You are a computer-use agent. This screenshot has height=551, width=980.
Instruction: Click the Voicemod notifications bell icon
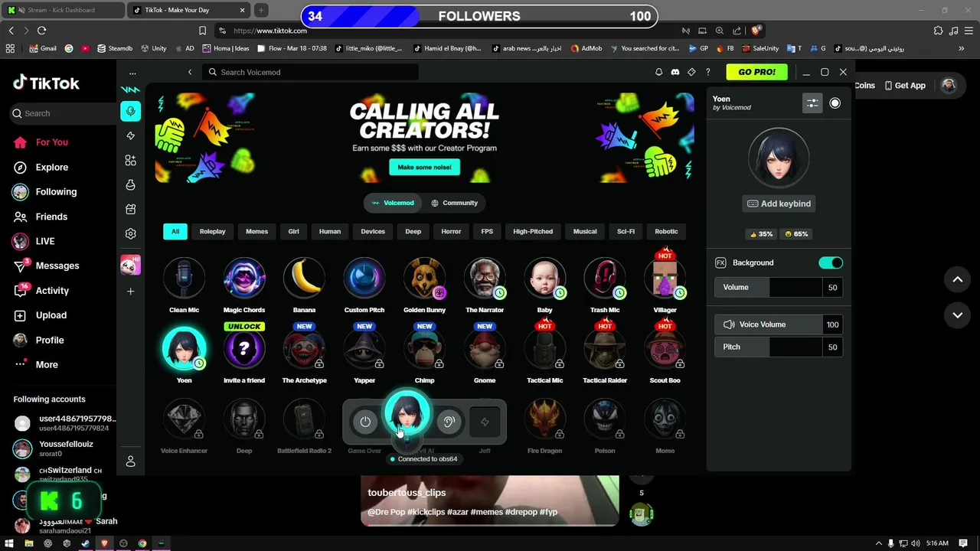(658, 72)
